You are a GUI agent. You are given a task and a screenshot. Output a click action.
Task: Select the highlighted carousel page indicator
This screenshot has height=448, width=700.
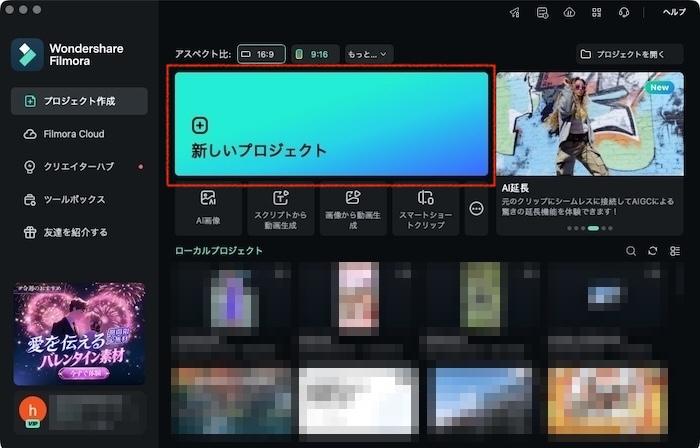pos(593,228)
